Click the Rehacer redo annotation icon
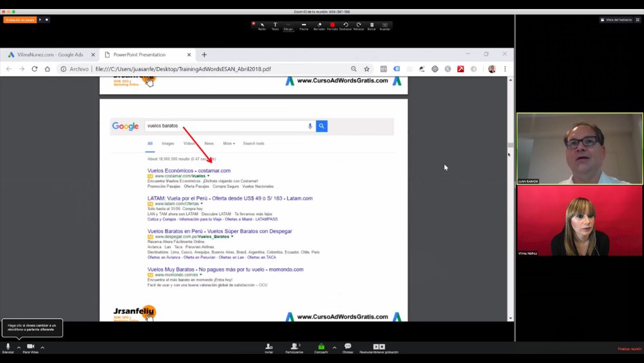644x363 pixels. click(x=359, y=26)
